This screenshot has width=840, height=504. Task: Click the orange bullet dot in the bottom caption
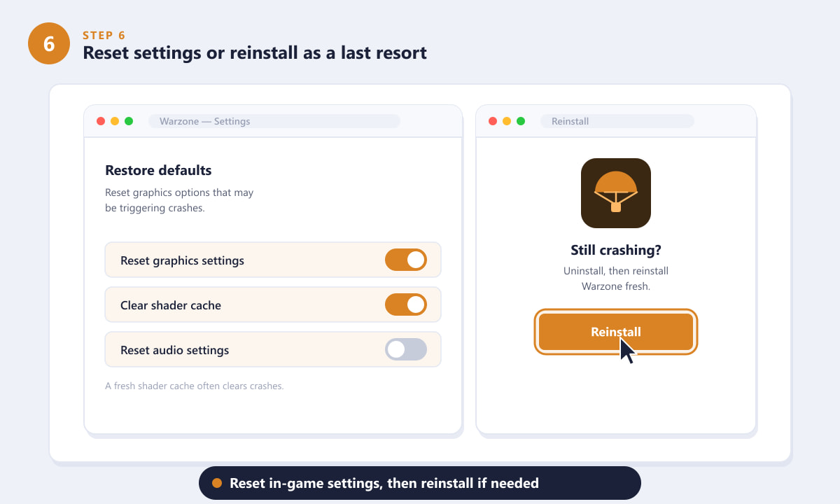[x=217, y=483]
